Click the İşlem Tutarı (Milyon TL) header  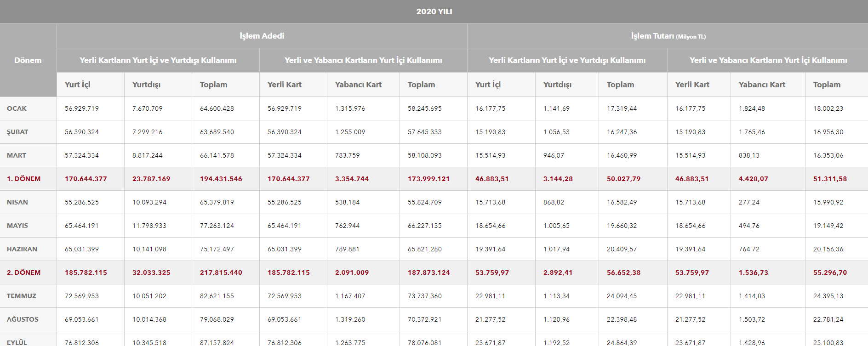(x=668, y=36)
